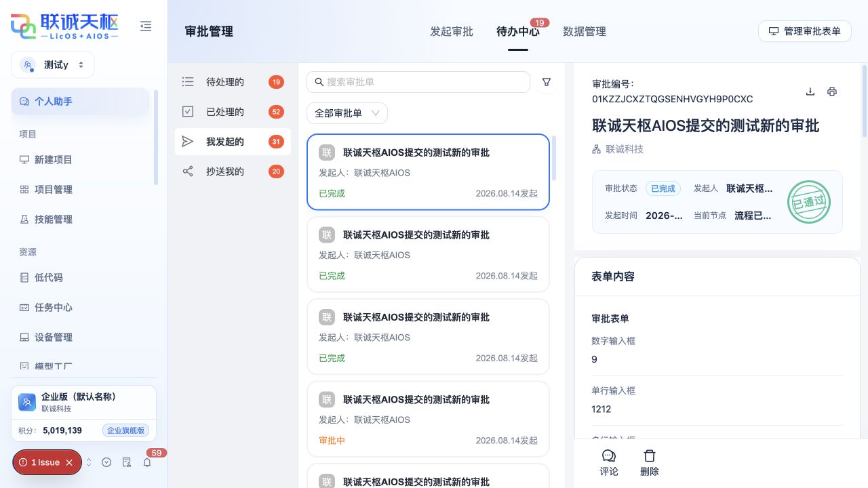Open the filter funnel icon

pyautogui.click(x=547, y=82)
